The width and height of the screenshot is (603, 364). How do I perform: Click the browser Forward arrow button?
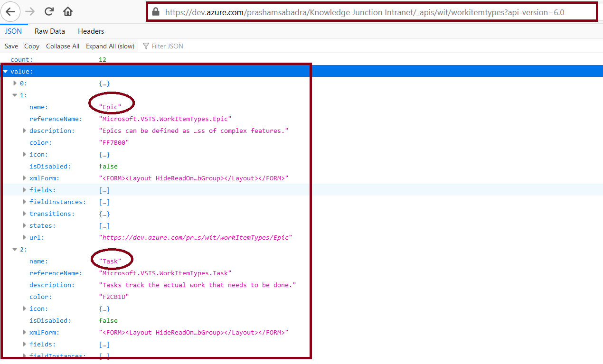pos(29,11)
